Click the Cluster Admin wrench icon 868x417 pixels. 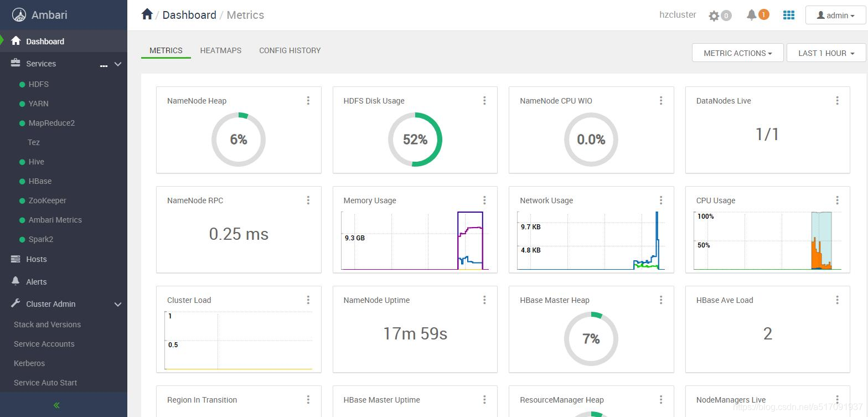pyautogui.click(x=15, y=303)
